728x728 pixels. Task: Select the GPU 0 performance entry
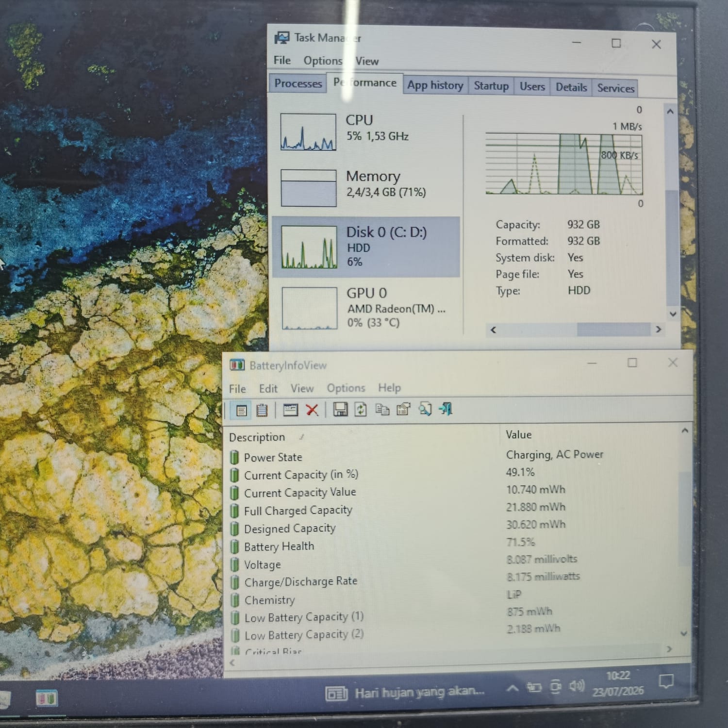(x=366, y=308)
